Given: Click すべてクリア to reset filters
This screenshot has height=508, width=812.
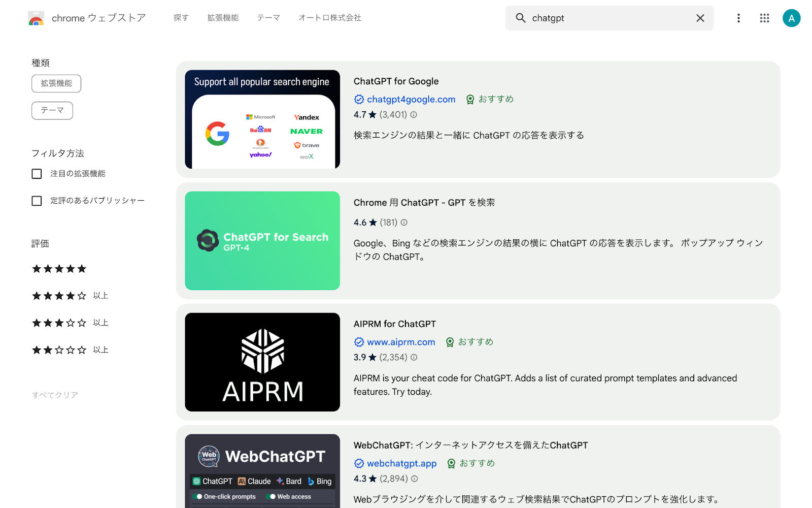Looking at the screenshot, I should pyautogui.click(x=55, y=395).
